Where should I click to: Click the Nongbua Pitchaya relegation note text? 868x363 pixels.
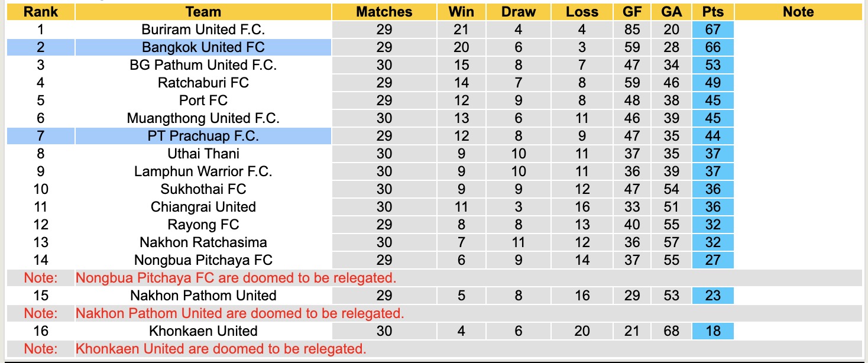(x=236, y=278)
